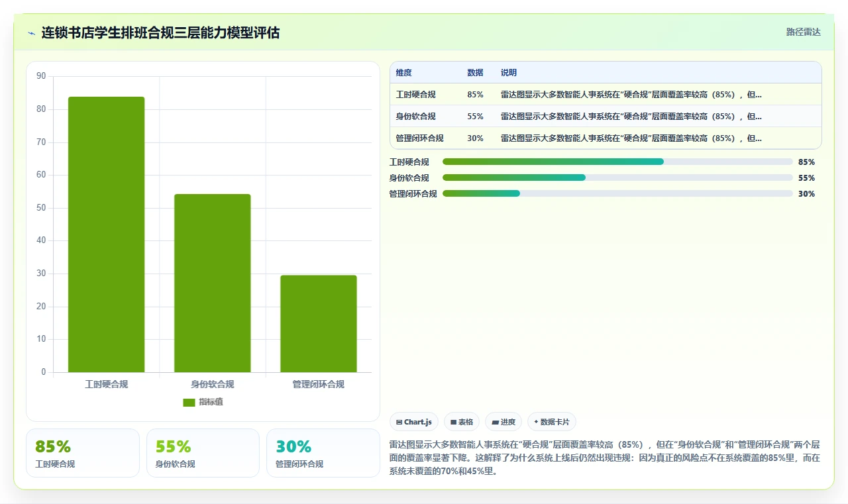
Task: Click the 管理闭环合规 bar in the chart
Action: [319, 324]
